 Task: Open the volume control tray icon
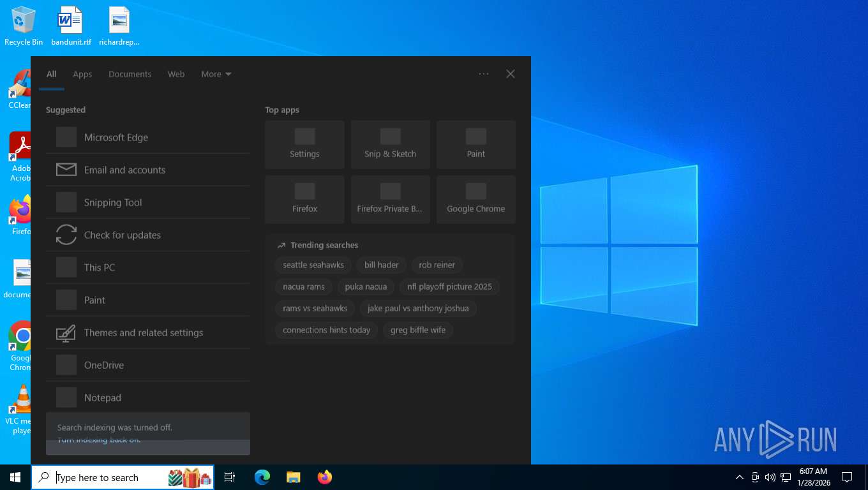point(770,477)
